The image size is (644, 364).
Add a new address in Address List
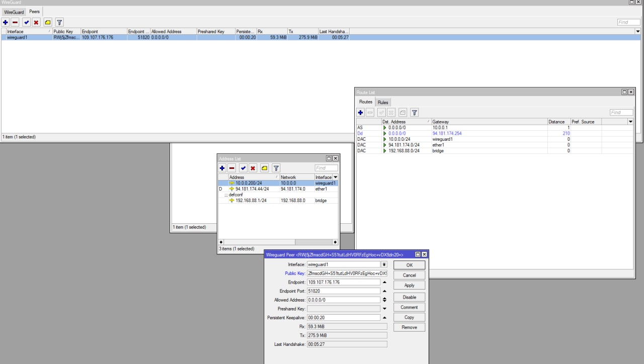coord(222,168)
